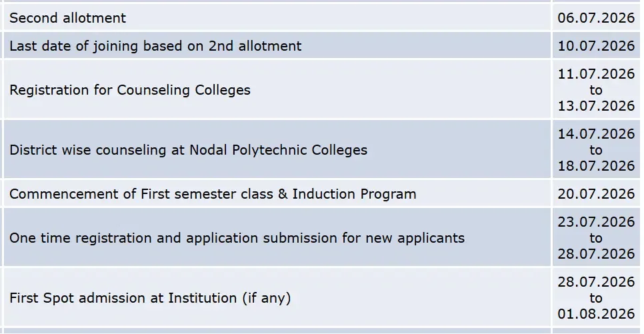
Task: Click 'to' between 11.07.2026 and 13.07.2026
Action: 596,90
